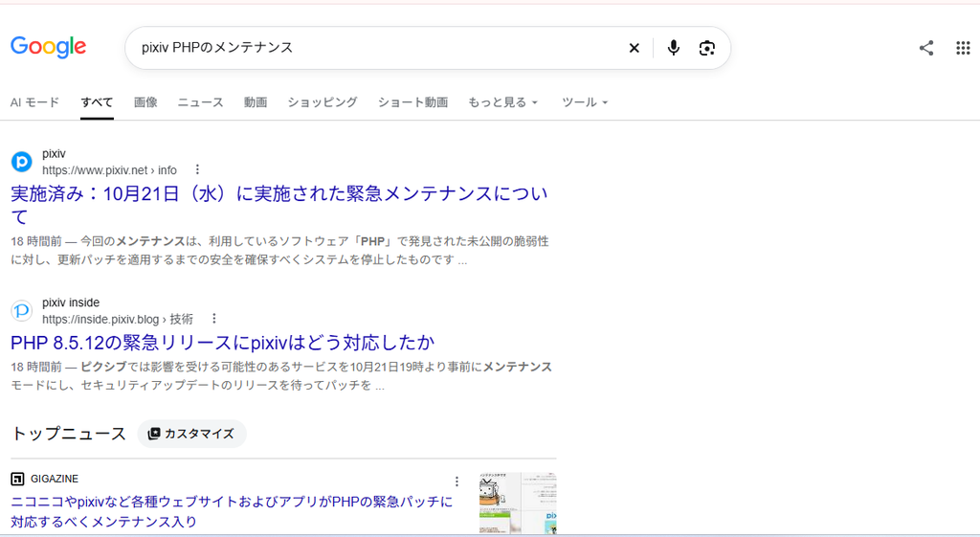The width and height of the screenshot is (980, 537).
Task: Open more options for pixiv inside result
Action: [213, 318]
